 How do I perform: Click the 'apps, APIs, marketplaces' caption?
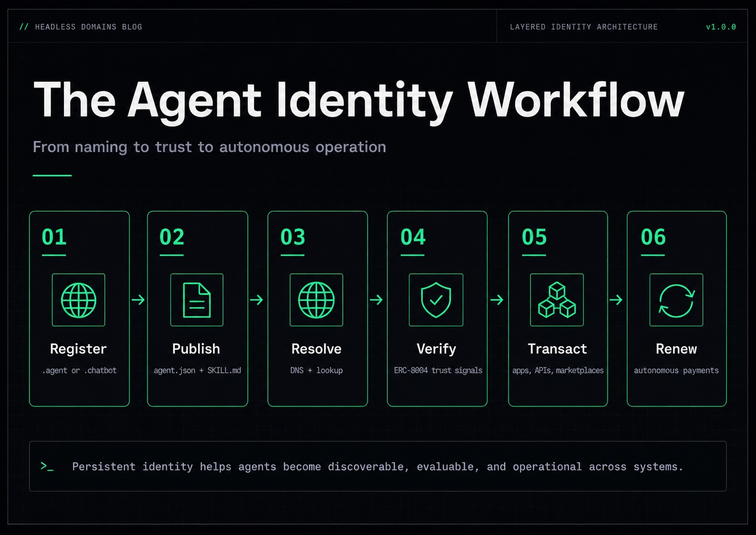click(558, 371)
